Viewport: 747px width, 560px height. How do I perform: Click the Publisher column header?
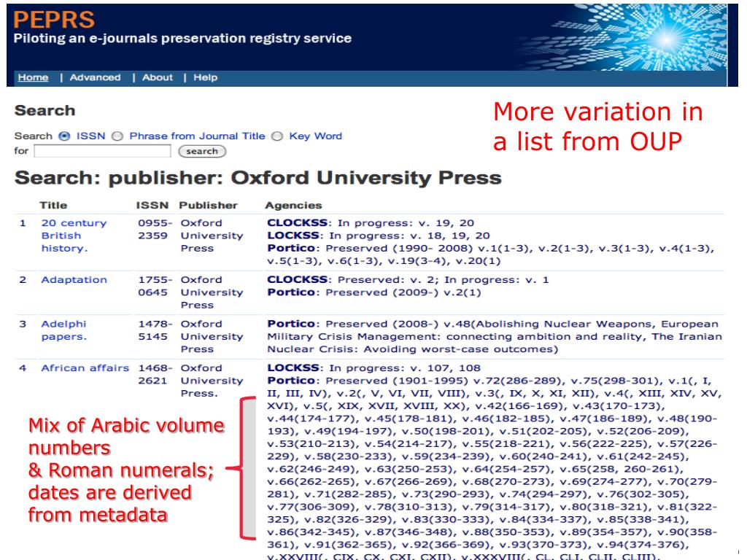click(208, 205)
